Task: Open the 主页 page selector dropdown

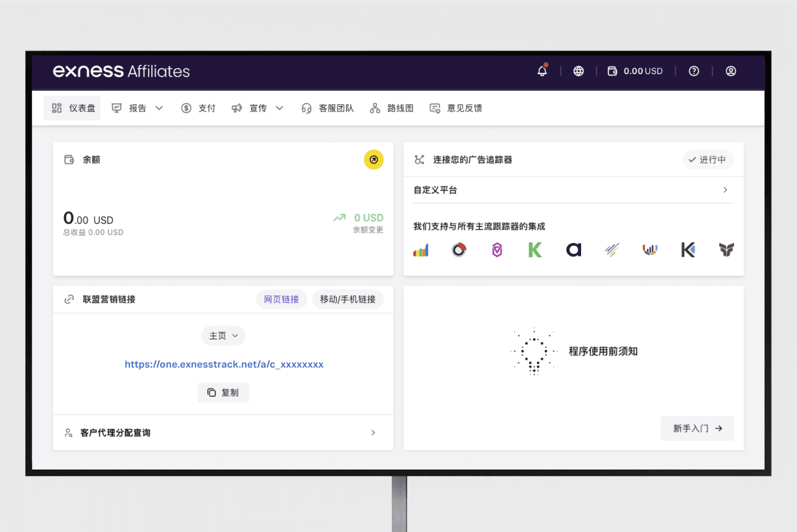Action: (x=223, y=336)
